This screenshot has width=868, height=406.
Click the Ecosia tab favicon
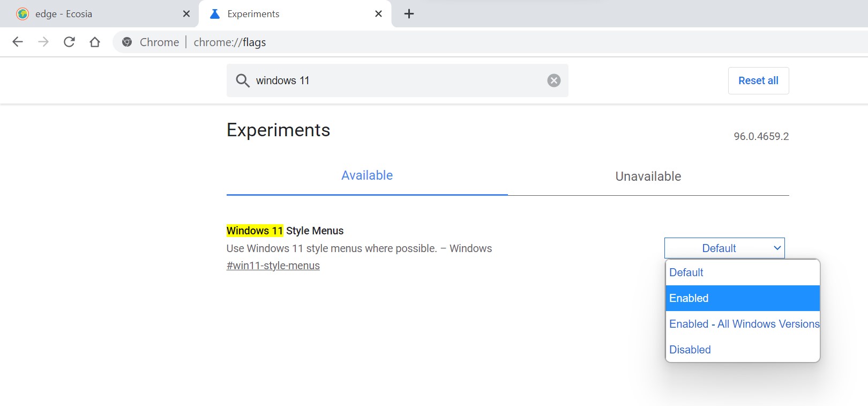[x=23, y=14]
